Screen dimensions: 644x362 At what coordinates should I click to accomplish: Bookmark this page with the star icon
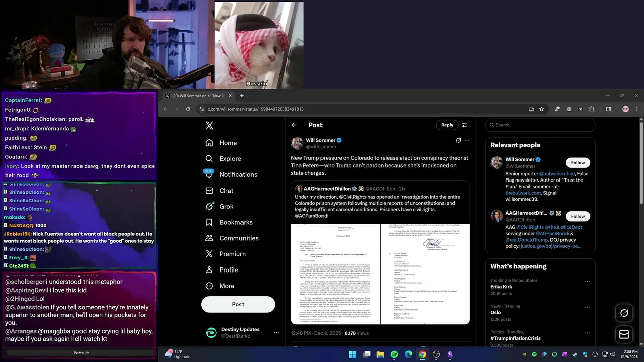pos(541,109)
